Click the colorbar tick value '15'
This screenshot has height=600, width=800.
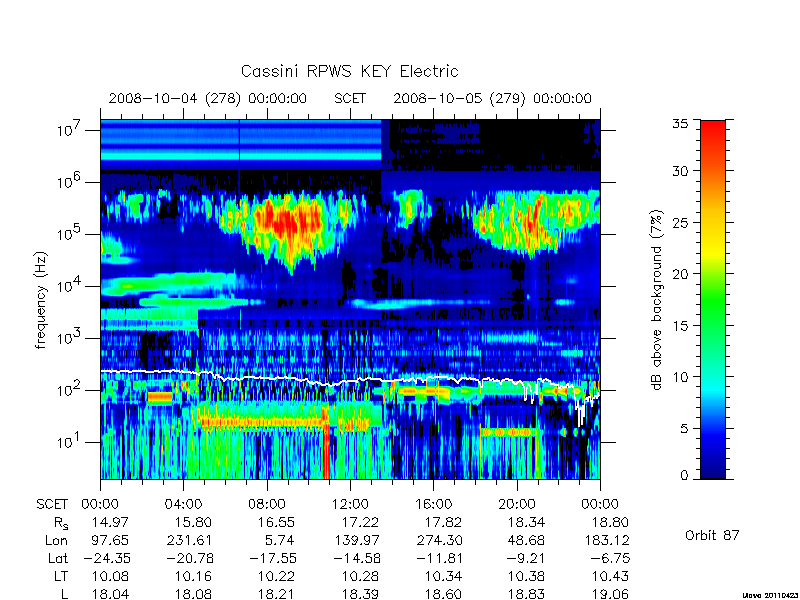pos(680,326)
